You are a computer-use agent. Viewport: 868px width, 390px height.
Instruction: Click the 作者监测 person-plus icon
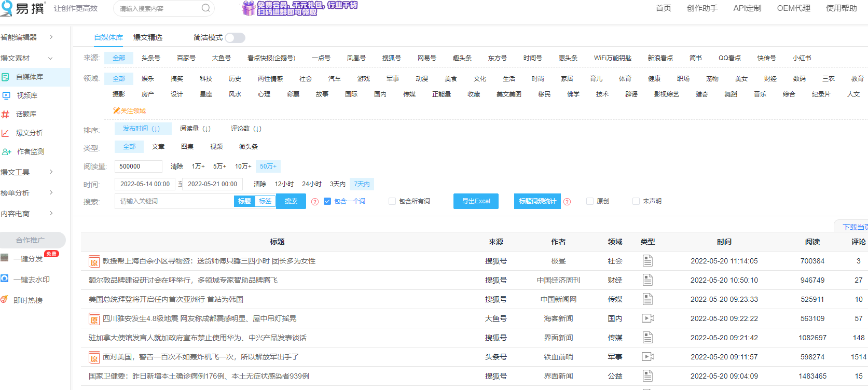(6, 151)
